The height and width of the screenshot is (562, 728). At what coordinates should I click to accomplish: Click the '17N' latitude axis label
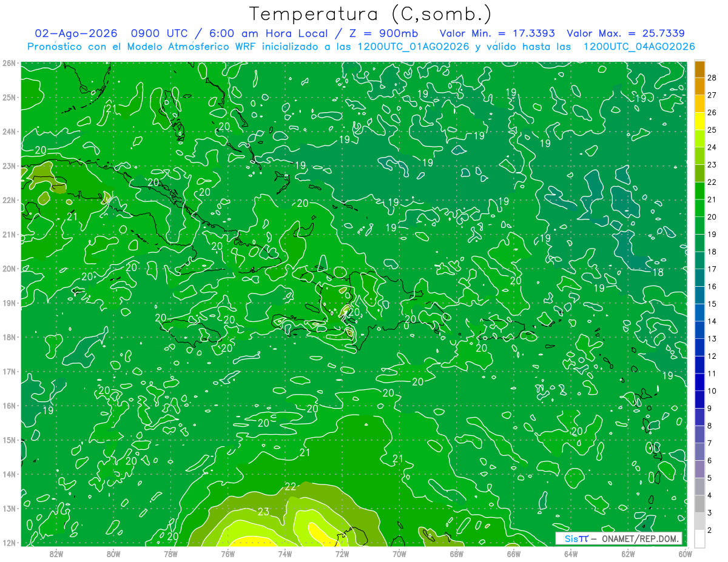[9, 371]
